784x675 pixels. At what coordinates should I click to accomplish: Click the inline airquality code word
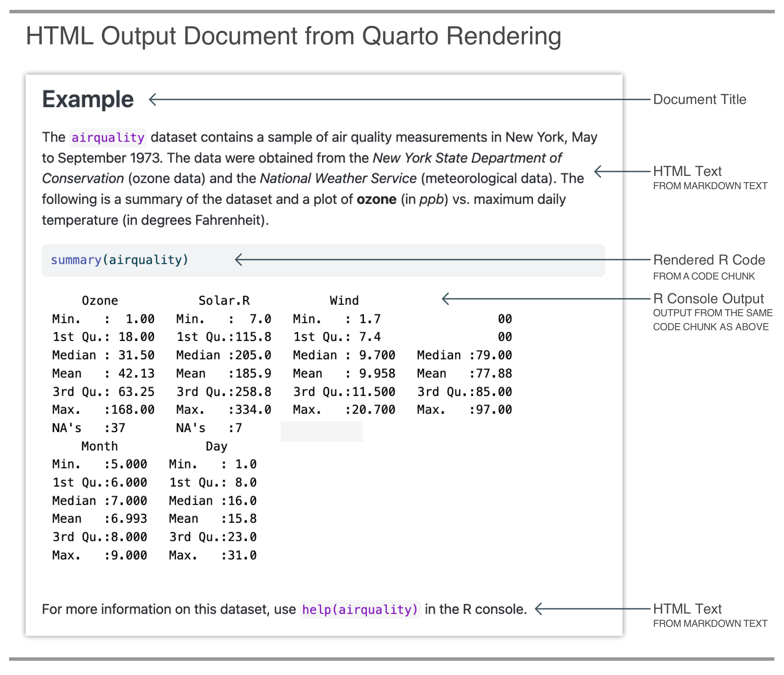pyautogui.click(x=108, y=138)
